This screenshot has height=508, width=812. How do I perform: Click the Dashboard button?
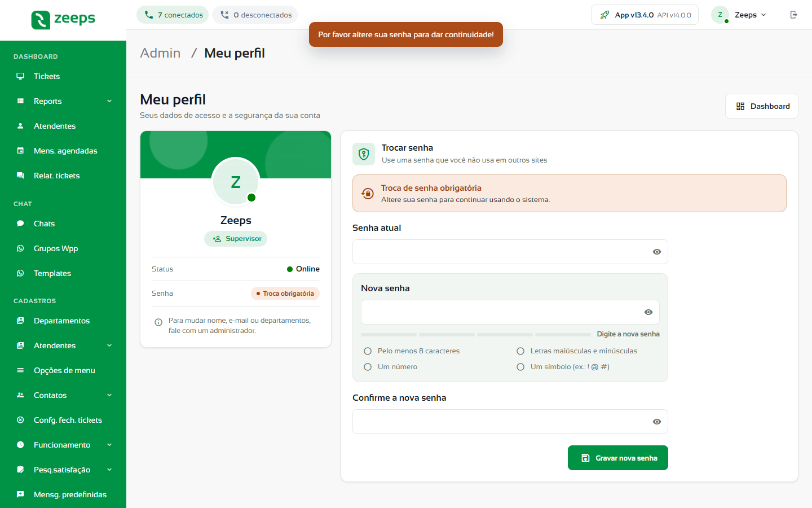pyautogui.click(x=762, y=106)
